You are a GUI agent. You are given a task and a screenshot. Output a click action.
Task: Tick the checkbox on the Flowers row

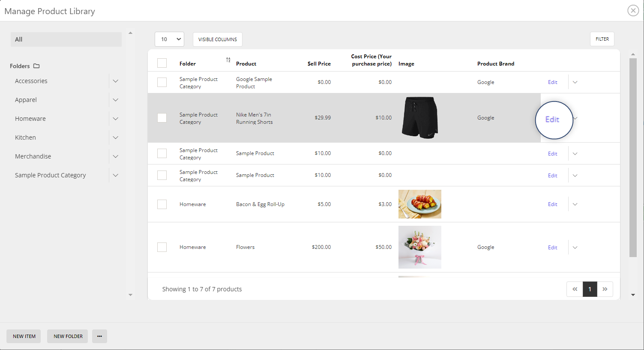[162, 247]
